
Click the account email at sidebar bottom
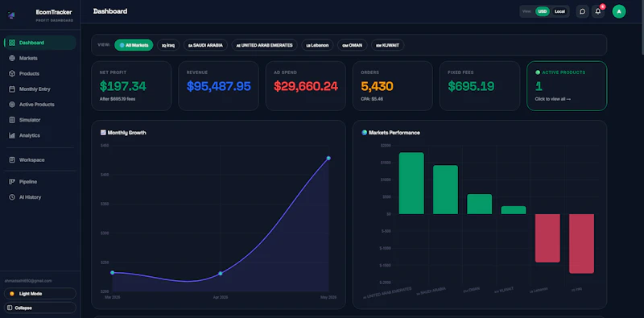28,281
